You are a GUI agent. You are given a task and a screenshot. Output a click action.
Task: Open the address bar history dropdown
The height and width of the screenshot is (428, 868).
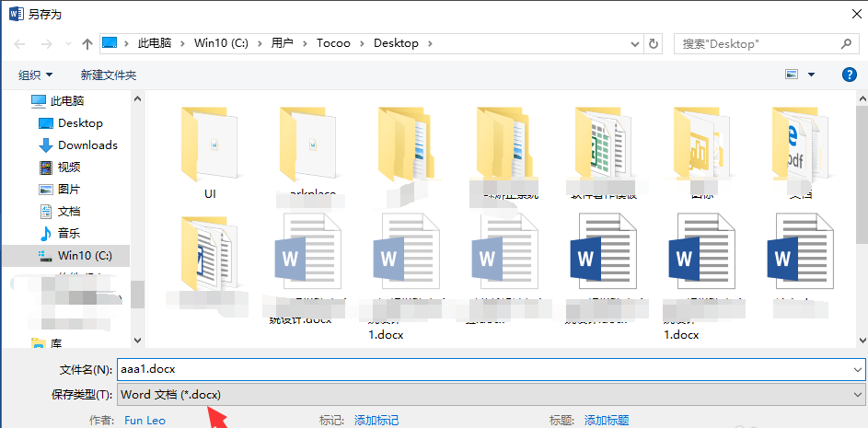[x=635, y=44]
